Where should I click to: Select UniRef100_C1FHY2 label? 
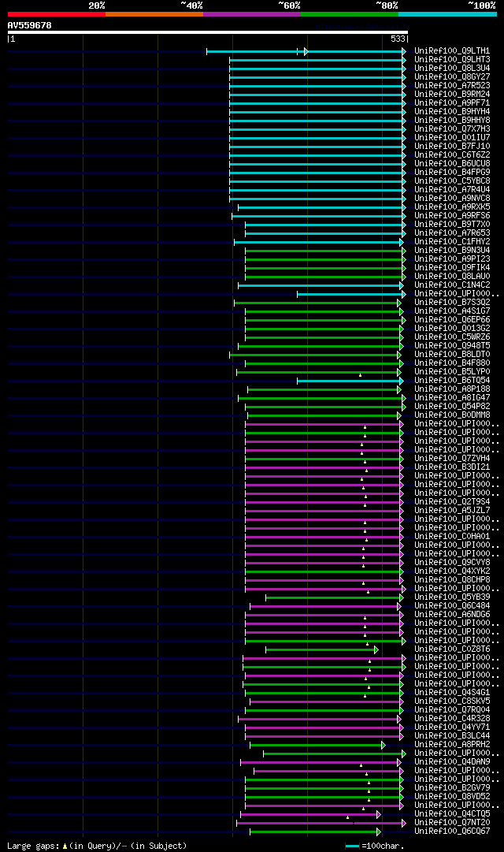(x=452, y=242)
